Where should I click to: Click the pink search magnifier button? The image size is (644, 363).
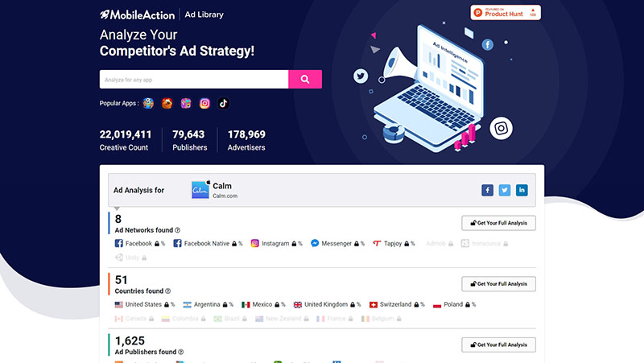pos(305,79)
